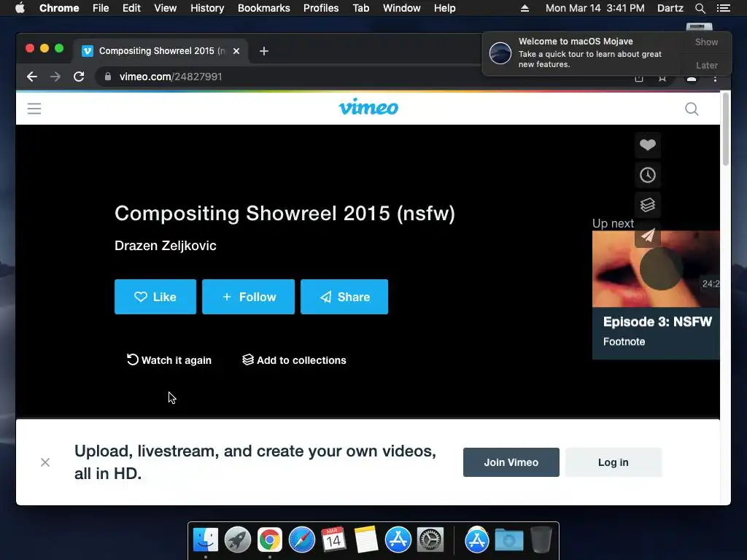Open Spotlight search in menu bar
Image resolution: width=747 pixels, height=560 pixels.
[x=700, y=8]
